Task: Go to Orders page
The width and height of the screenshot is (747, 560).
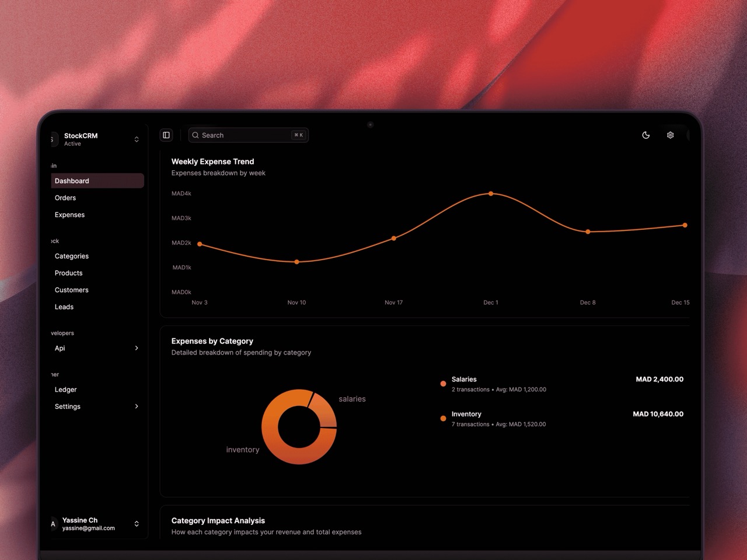Action: click(x=65, y=198)
